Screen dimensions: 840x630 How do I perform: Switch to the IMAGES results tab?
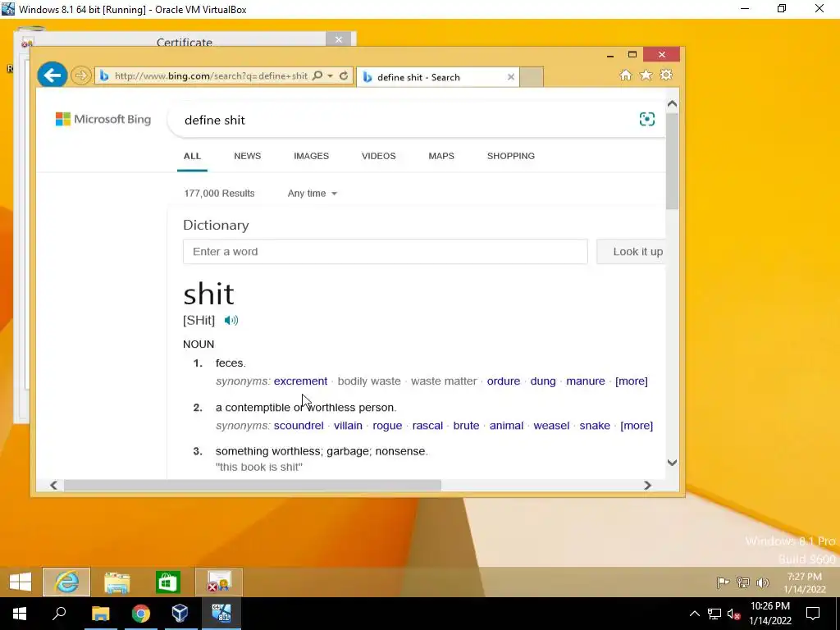point(311,156)
